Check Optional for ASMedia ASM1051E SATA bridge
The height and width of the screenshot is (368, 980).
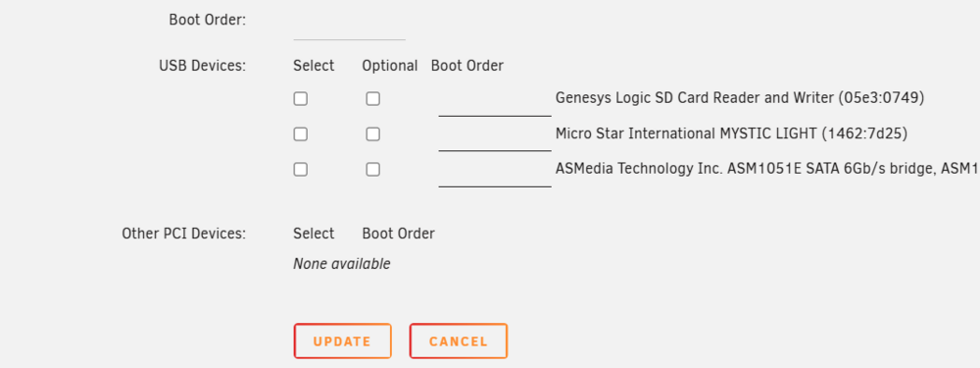click(373, 170)
